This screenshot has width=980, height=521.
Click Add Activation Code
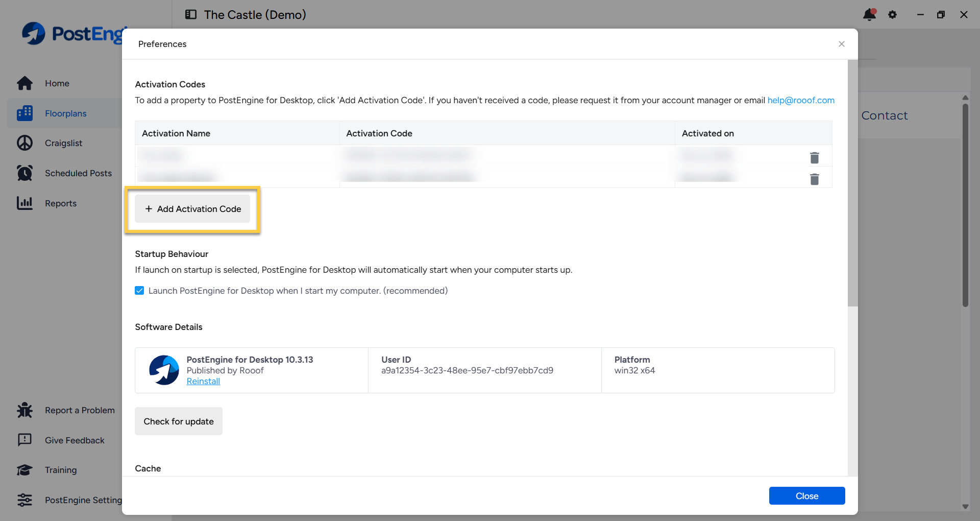click(x=192, y=209)
